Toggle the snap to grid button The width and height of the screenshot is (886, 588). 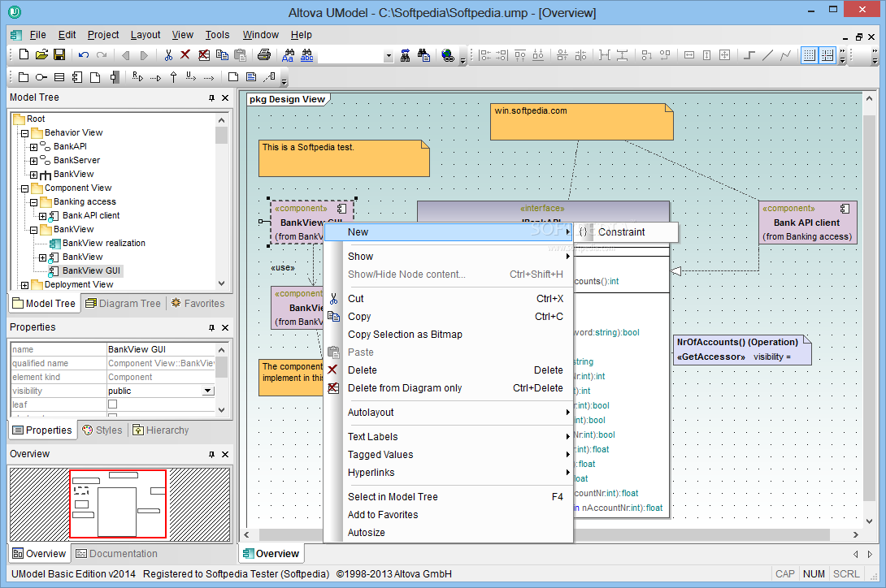pos(827,54)
